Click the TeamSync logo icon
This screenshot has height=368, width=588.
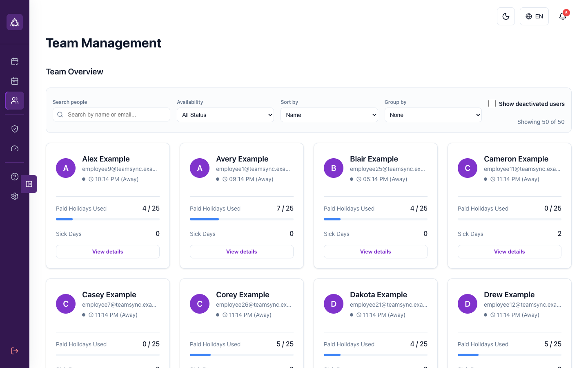[x=15, y=22]
